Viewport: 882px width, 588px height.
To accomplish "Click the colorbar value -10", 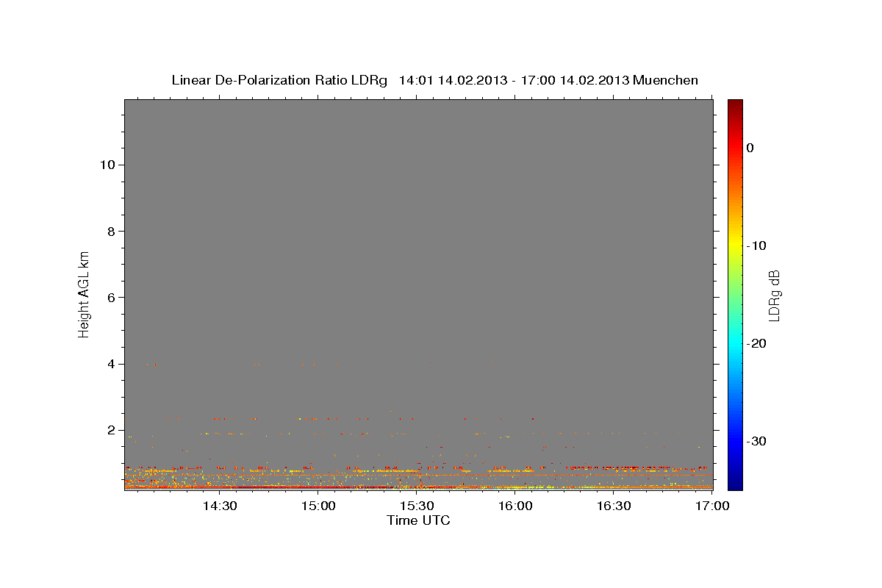I will (x=756, y=245).
